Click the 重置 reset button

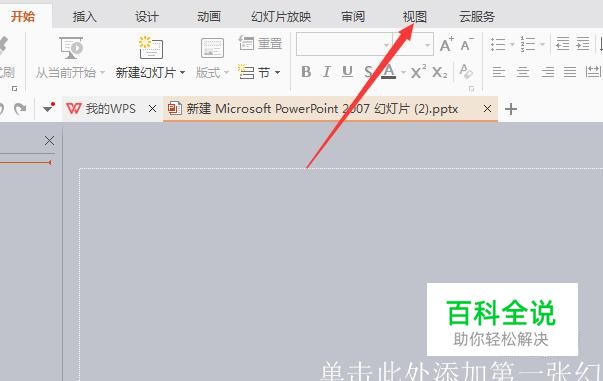tap(260, 43)
